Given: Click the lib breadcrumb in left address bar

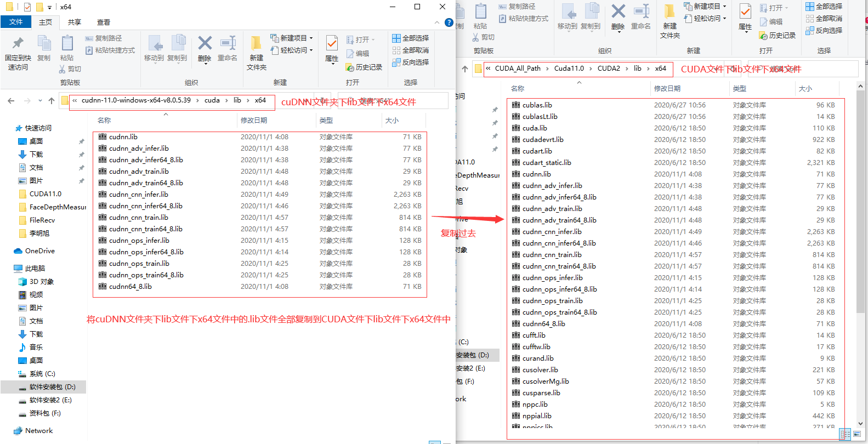Looking at the screenshot, I should (237, 100).
